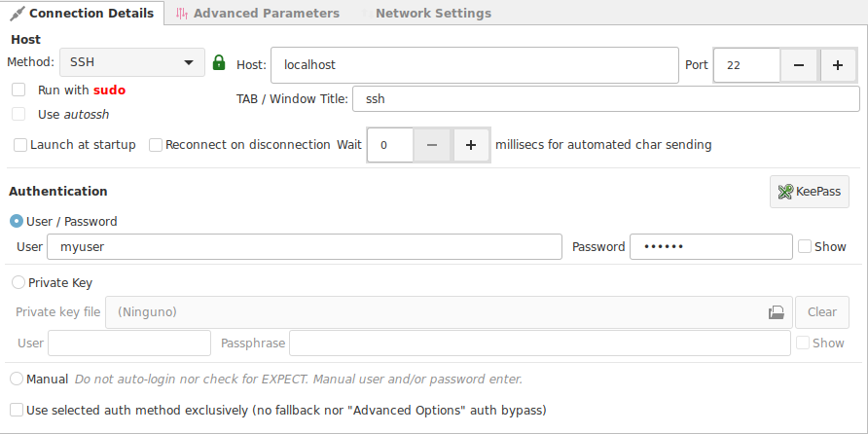Screen dimensions: 868x434
Task: Increase the Port value with plus button
Action: [x=838, y=65]
